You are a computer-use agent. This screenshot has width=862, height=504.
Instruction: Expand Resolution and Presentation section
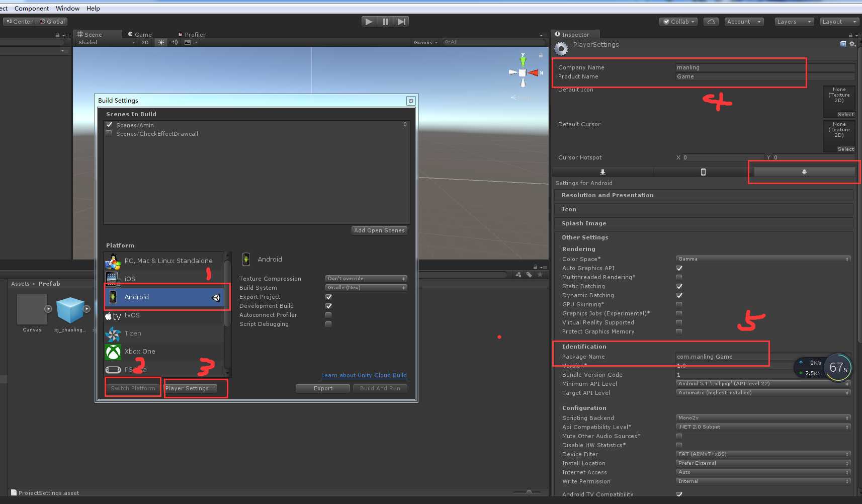tap(704, 195)
